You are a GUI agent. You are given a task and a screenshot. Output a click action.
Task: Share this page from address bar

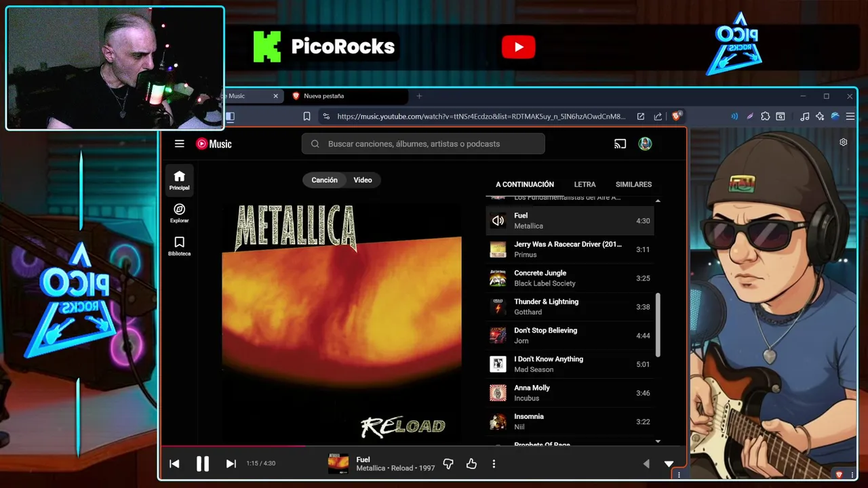658,117
